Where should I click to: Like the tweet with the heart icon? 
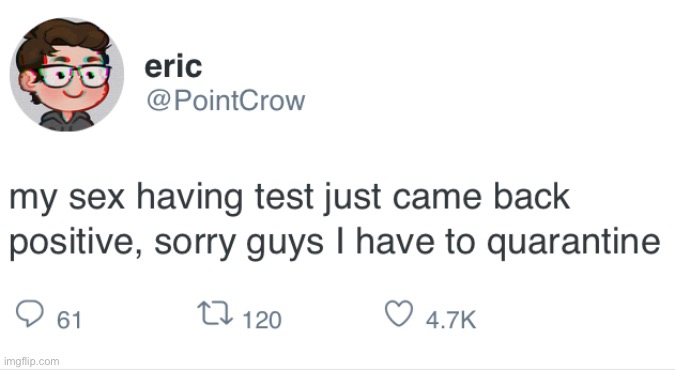pyautogui.click(x=399, y=313)
